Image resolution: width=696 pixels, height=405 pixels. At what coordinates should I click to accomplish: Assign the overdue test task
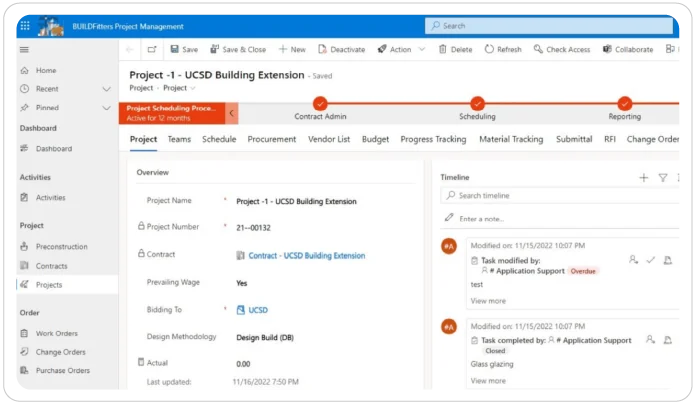pos(633,260)
